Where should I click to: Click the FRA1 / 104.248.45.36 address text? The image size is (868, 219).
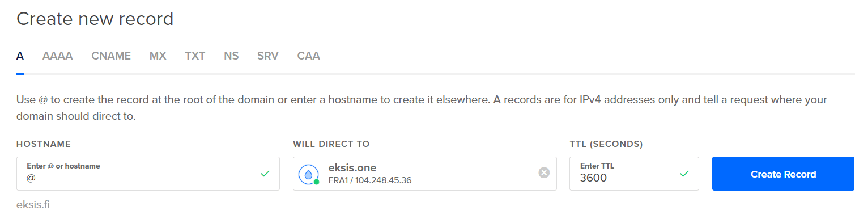[370, 180]
